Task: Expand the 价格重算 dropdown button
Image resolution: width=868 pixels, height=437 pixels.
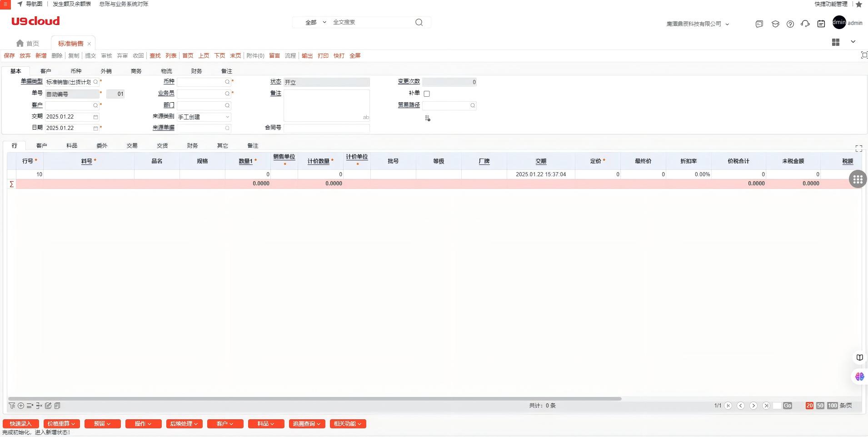Action: pos(61,424)
